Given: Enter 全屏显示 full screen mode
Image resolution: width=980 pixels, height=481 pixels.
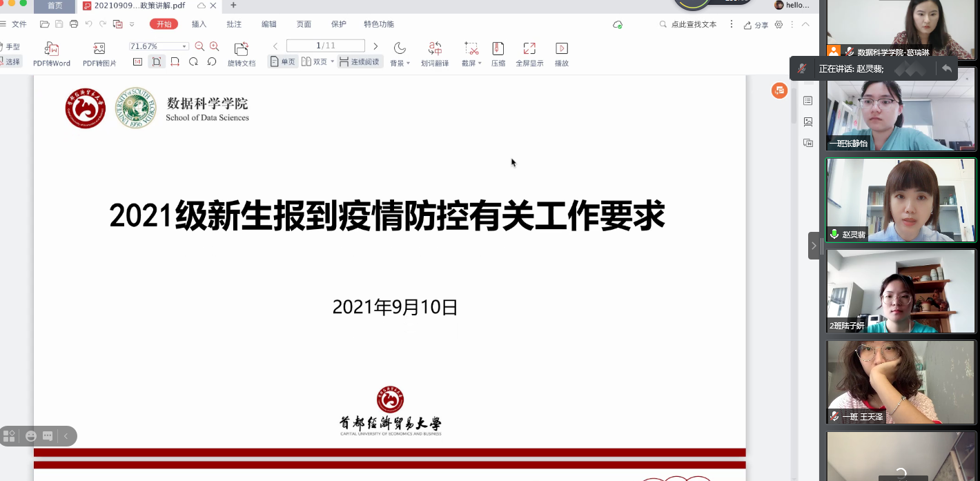Looking at the screenshot, I should (x=529, y=54).
